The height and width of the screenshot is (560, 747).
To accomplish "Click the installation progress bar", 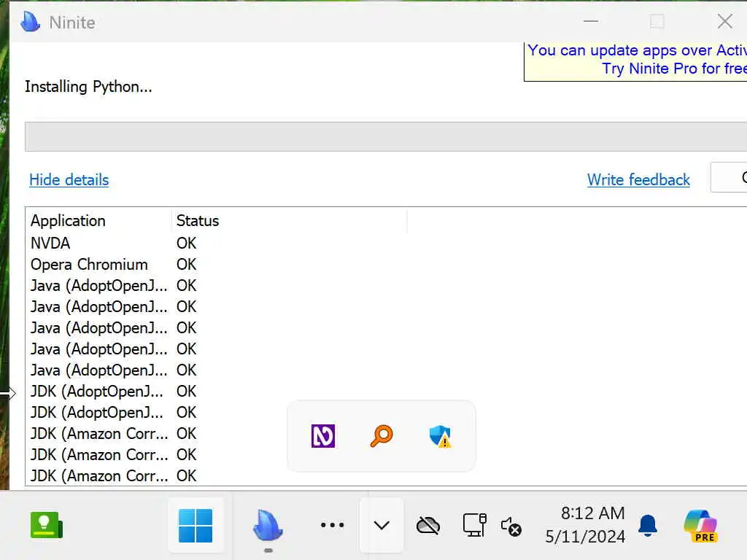I will click(386, 136).
